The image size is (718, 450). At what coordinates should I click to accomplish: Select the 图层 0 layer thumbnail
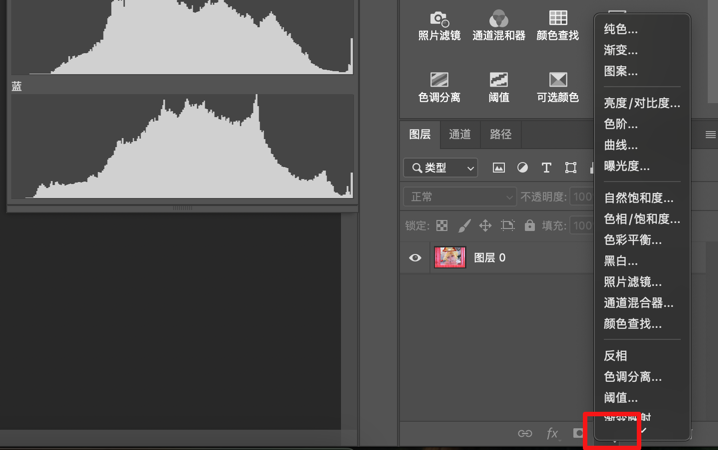pyautogui.click(x=450, y=258)
